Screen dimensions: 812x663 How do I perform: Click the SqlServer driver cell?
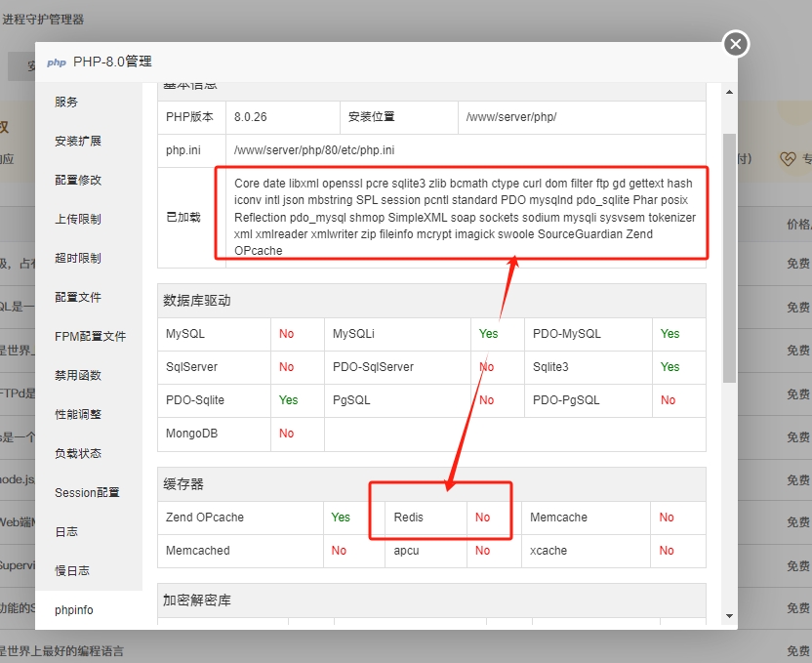point(215,367)
